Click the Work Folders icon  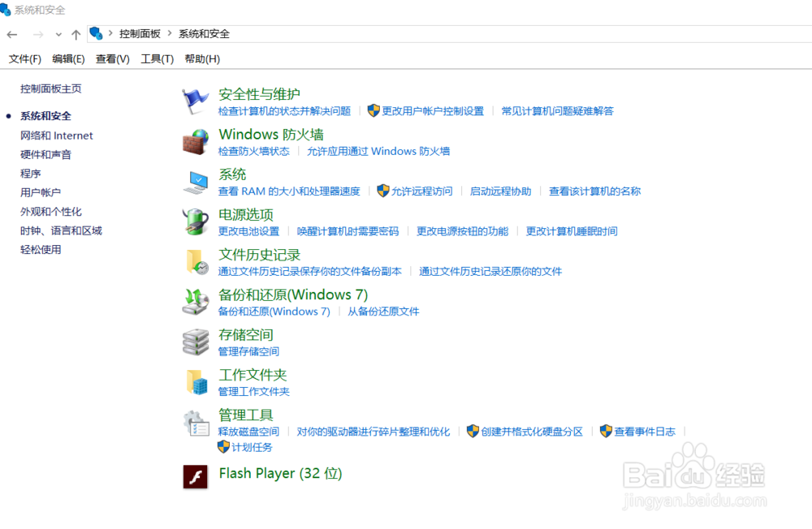pyautogui.click(x=197, y=382)
